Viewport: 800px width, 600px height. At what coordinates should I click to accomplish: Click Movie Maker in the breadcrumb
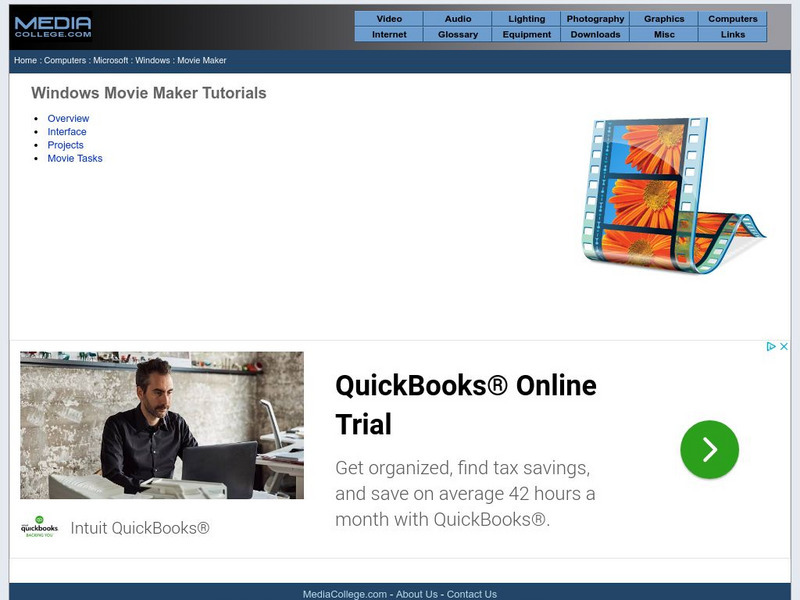[x=202, y=60]
